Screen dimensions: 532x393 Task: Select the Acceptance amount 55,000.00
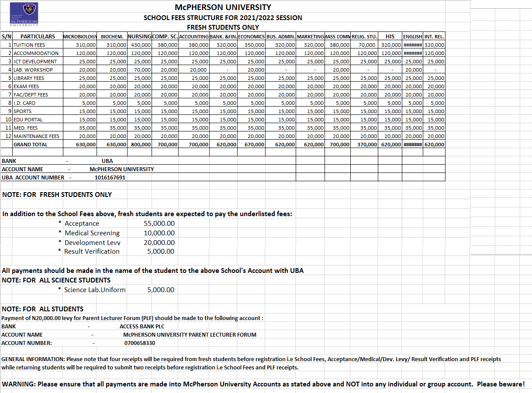click(x=159, y=224)
